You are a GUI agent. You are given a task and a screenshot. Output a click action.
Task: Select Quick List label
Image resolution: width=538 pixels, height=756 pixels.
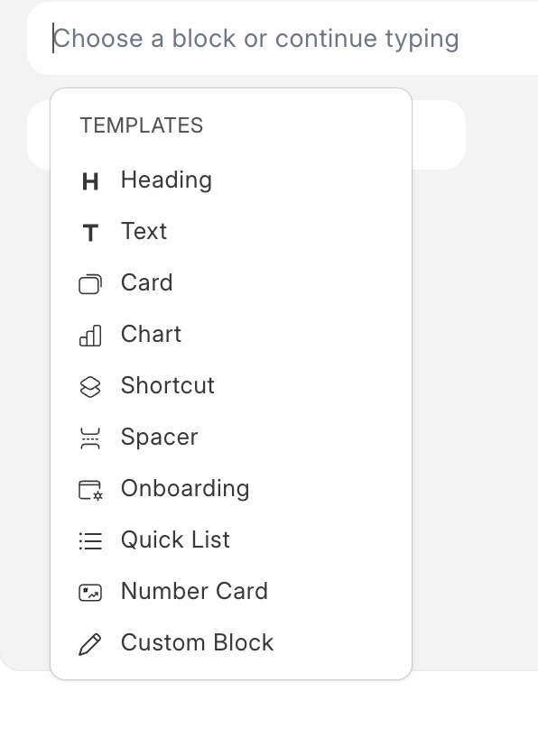176,540
